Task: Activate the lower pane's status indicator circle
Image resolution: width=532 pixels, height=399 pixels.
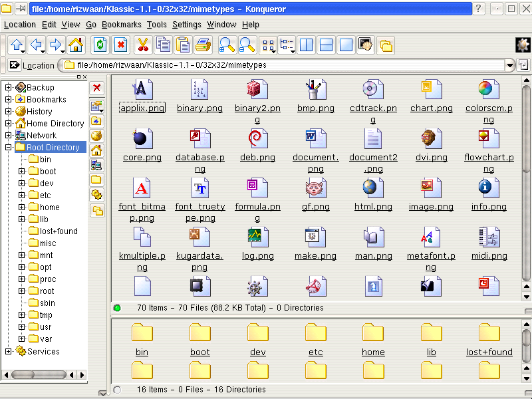Action: 118,390
